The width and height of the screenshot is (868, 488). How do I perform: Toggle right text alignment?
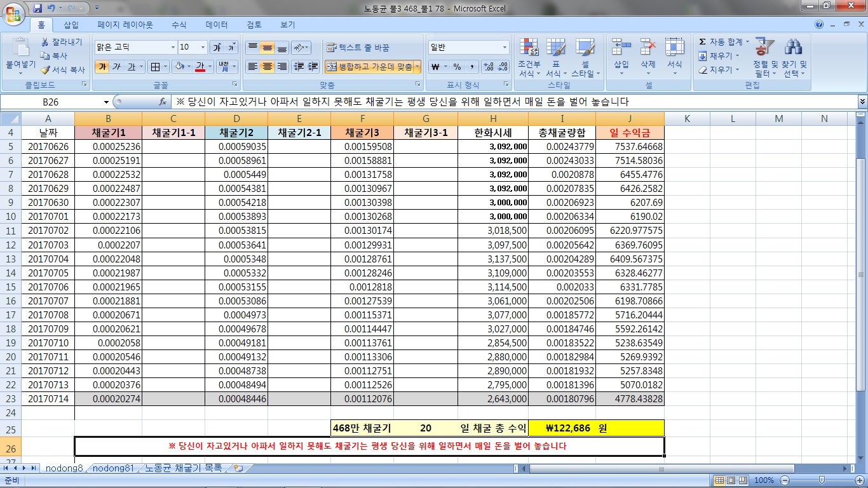pyautogui.click(x=282, y=67)
